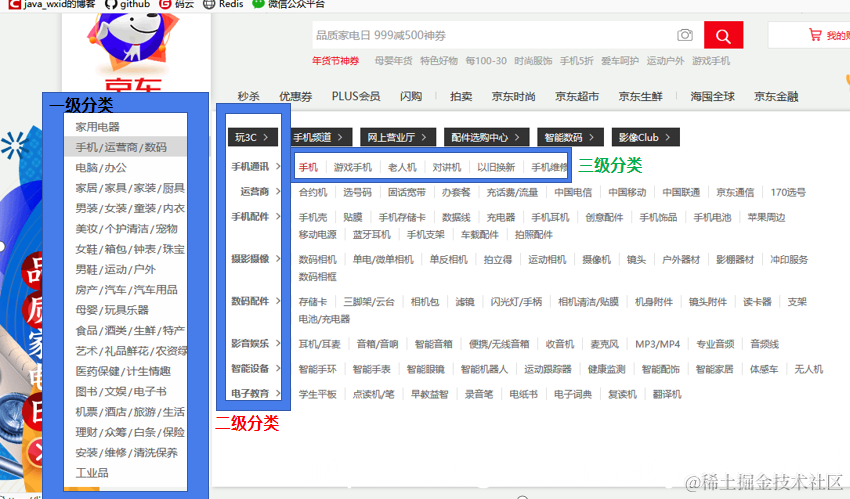
Task: Select 家用电器 category
Action: coord(98,127)
